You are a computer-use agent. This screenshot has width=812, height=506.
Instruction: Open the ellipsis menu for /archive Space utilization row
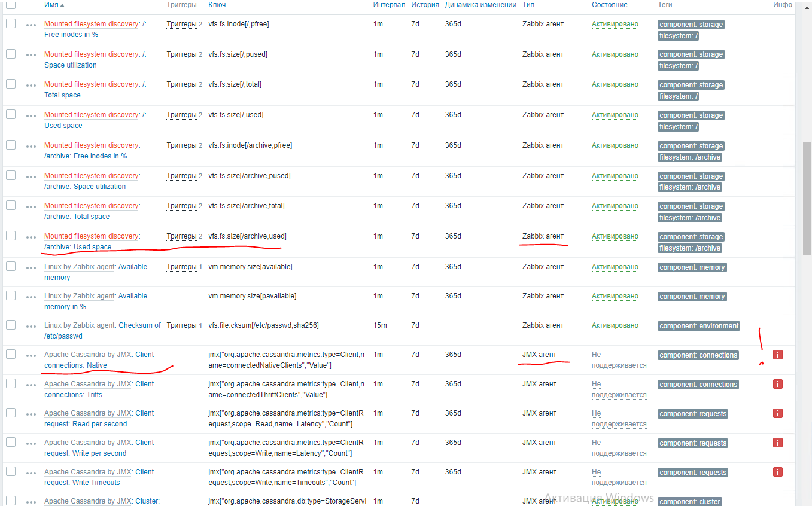(31, 176)
